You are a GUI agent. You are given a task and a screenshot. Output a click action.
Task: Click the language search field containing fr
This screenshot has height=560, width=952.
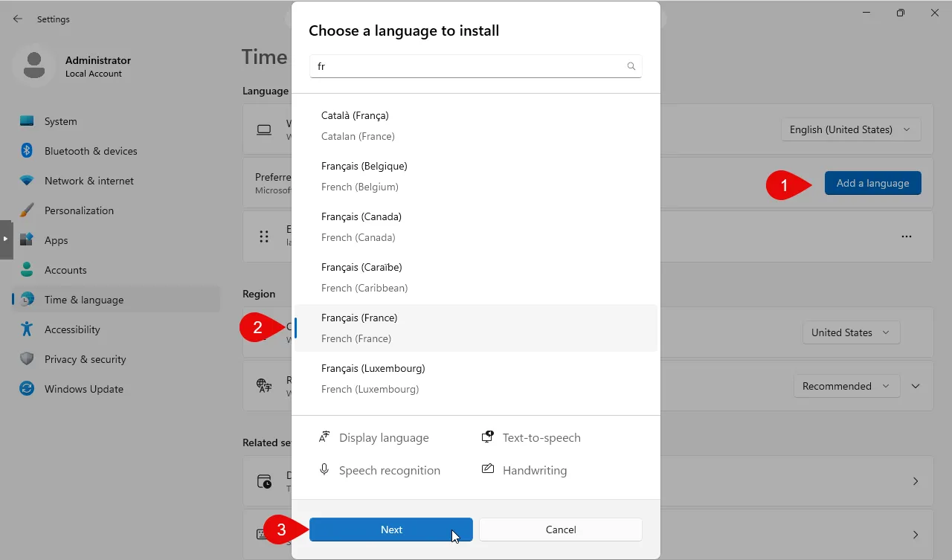click(x=467, y=66)
